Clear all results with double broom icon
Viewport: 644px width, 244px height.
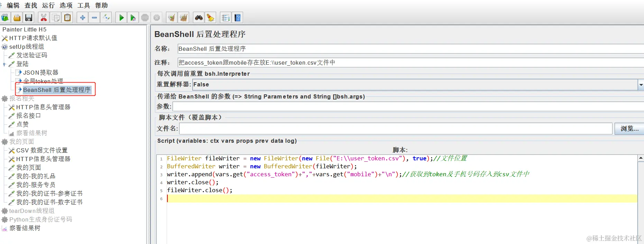pyautogui.click(x=184, y=18)
